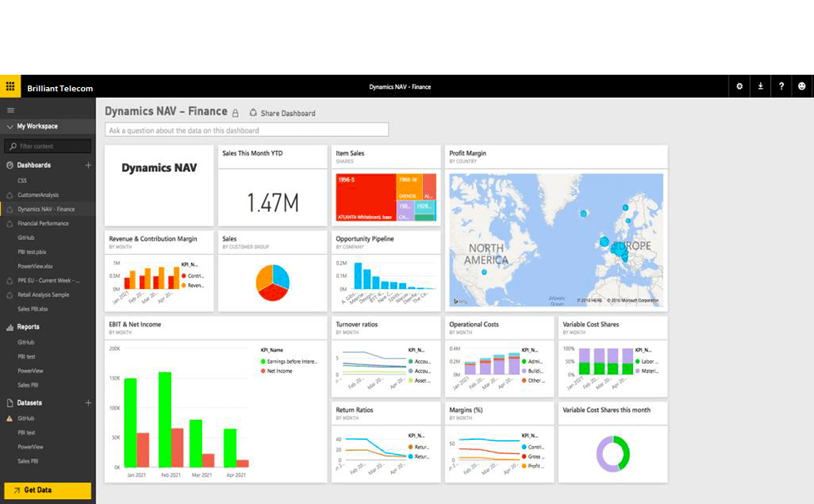This screenshot has height=504, width=814.
Task: Open the settings gear in top bar
Action: point(739,86)
